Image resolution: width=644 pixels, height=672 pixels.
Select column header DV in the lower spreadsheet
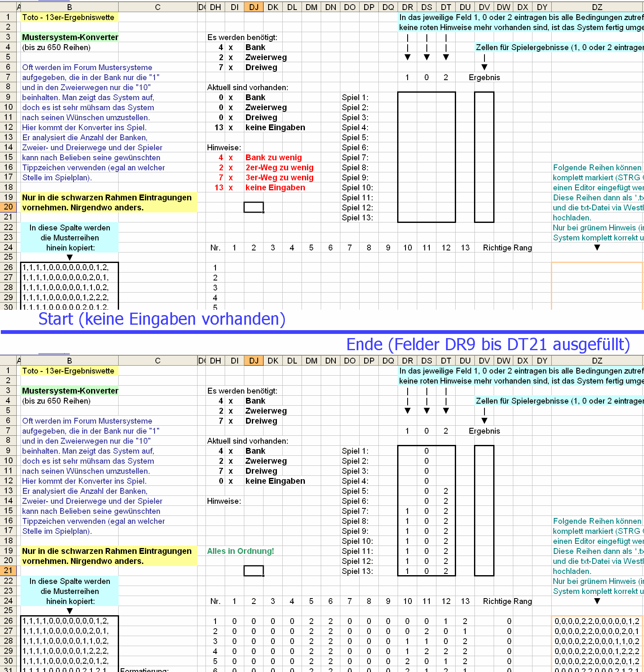[484, 361]
